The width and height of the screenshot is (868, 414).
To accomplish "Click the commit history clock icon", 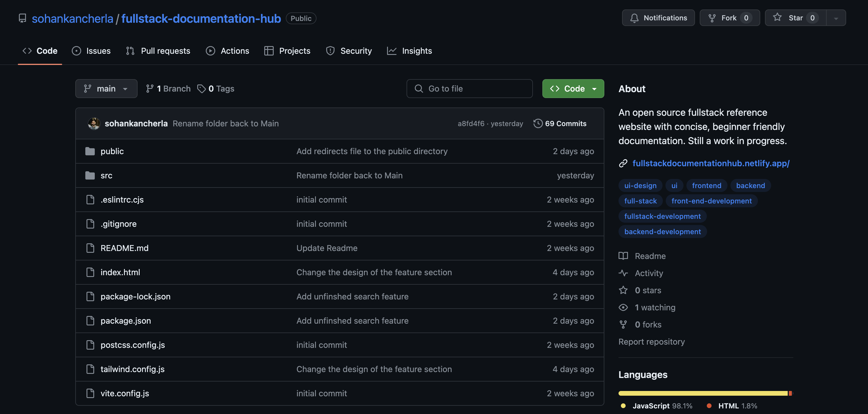I will [x=538, y=123].
